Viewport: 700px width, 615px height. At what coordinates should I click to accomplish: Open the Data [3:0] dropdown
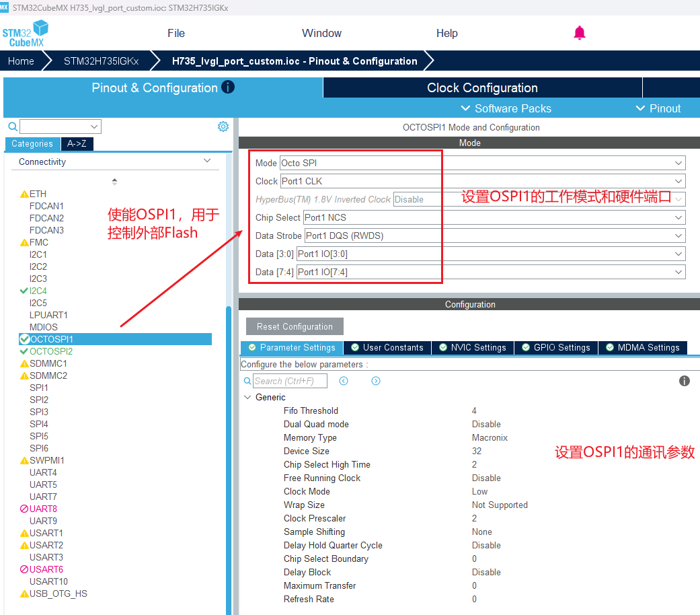(491, 254)
